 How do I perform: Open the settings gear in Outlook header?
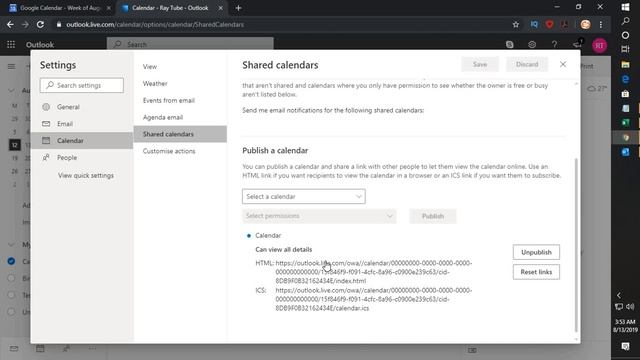(x=532, y=44)
